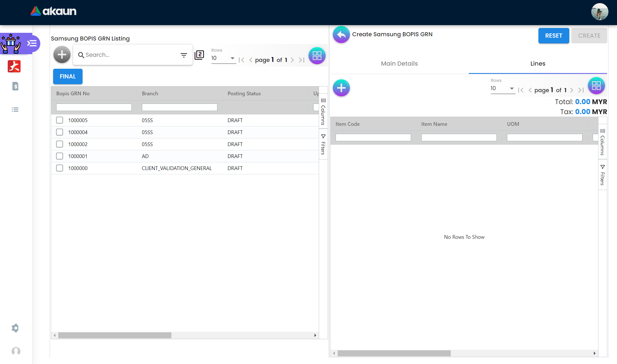Click the grey add GRN plus button
The height and width of the screenshot is (364, 617).
click(x=62, y=55)
